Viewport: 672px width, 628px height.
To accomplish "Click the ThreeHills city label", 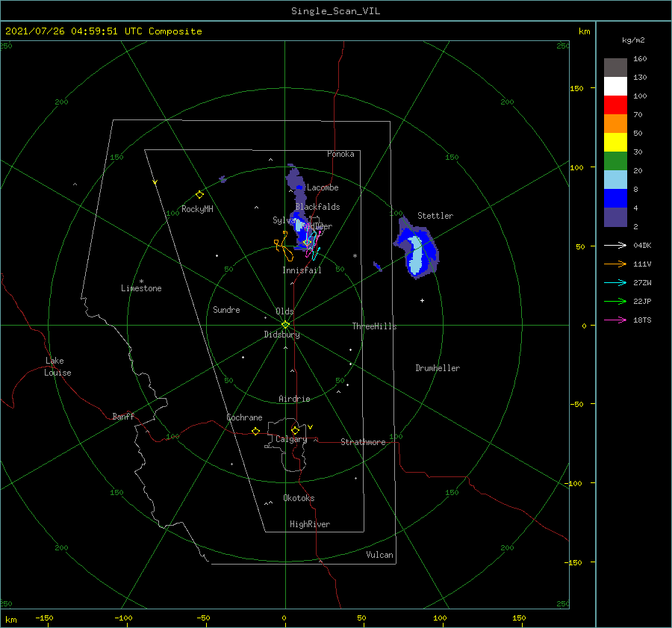I will click(x=374, y=326).
